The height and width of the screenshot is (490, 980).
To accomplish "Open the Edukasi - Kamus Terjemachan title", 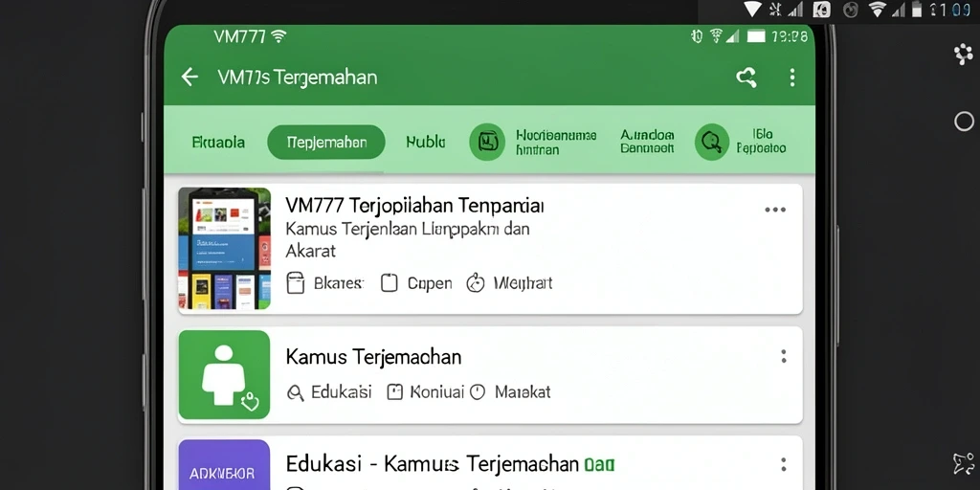I will [433, 464].
